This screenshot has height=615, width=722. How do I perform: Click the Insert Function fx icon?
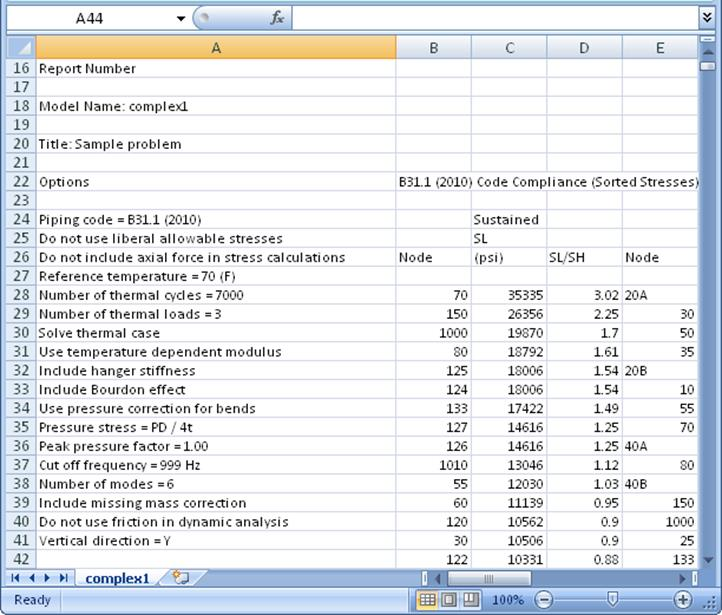click(x=277, y=18)
